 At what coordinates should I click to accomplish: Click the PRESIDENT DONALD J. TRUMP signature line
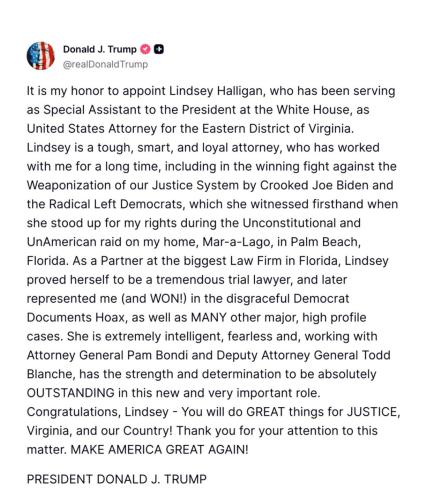[x=117, y=479]
